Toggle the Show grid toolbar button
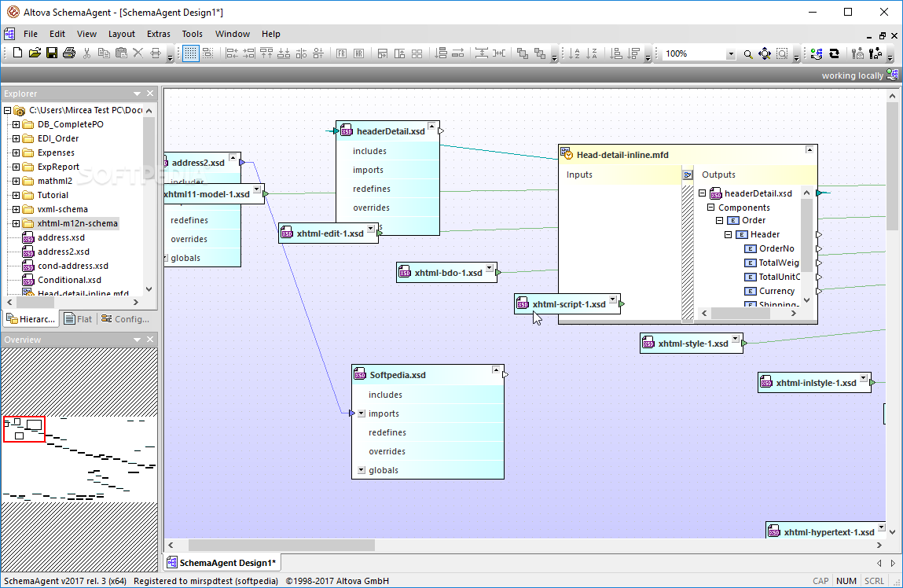The image size is (903, 588). pyautogui.click(x=191, y=53)
